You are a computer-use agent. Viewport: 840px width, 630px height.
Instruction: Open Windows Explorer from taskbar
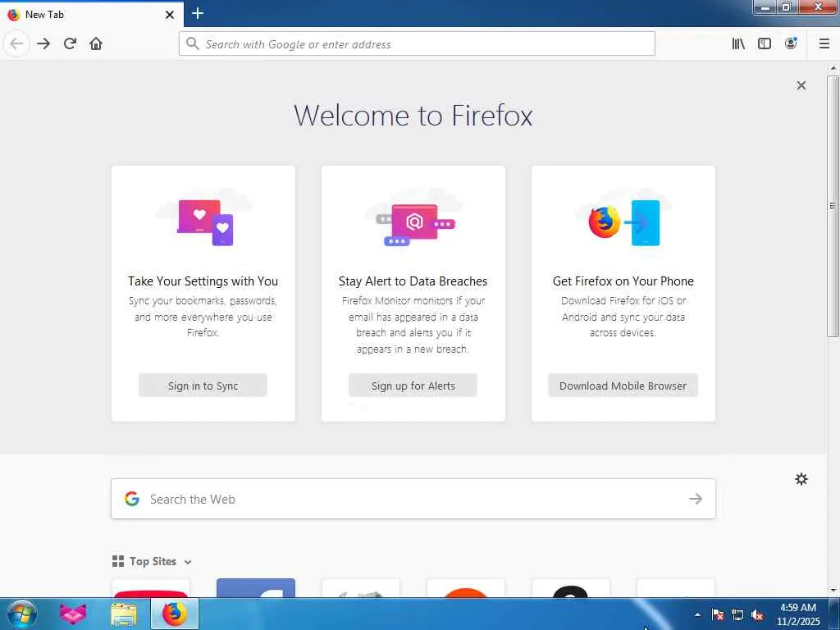coord(124,614)
